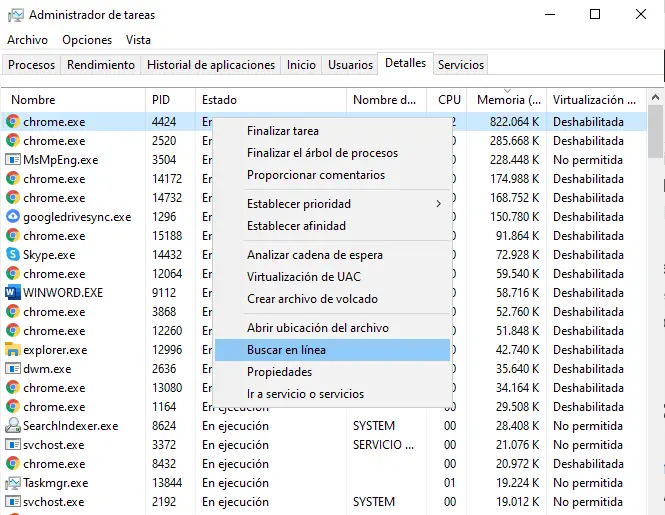Screen dimensions: 665x515
Task: Open the Opciones menu
Action: pos(87,40)
